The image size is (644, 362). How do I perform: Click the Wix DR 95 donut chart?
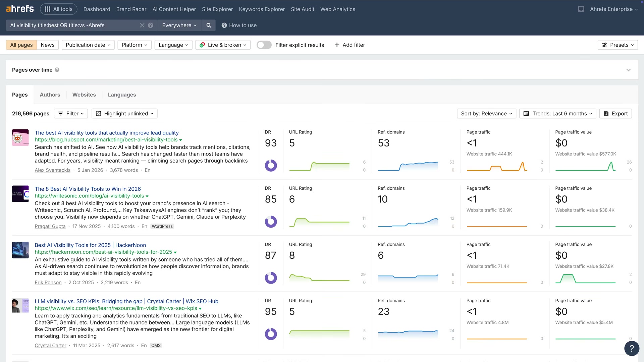click(x=271, y=334)
